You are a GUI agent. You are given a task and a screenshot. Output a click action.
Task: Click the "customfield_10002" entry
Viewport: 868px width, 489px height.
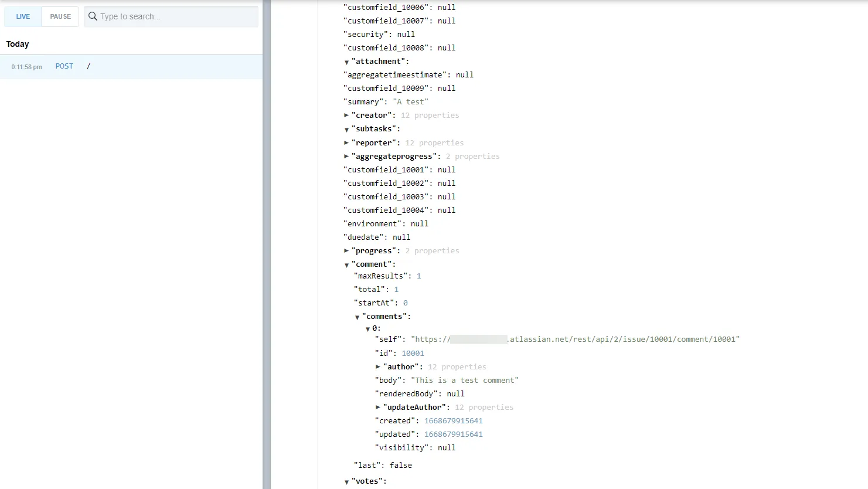(x=399, y=184)
